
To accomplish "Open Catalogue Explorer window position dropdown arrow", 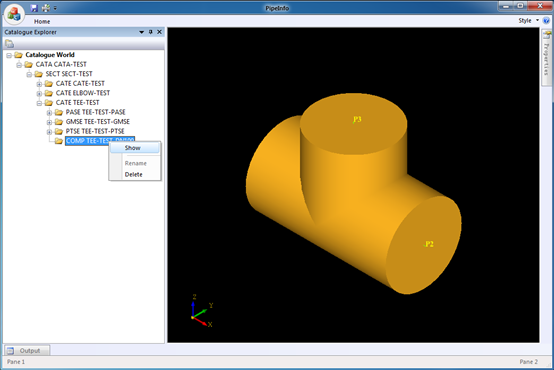I will click(142, 32).
